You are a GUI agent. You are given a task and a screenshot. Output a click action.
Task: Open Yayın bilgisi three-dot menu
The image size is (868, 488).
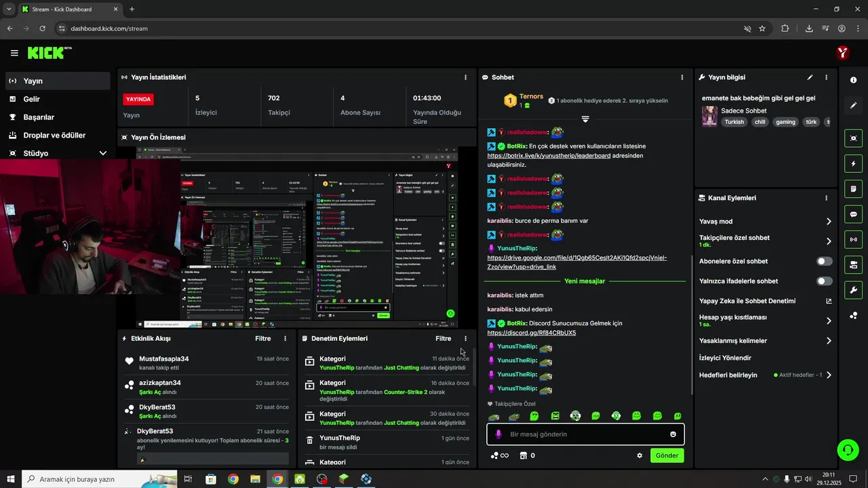tap(826, 77)
